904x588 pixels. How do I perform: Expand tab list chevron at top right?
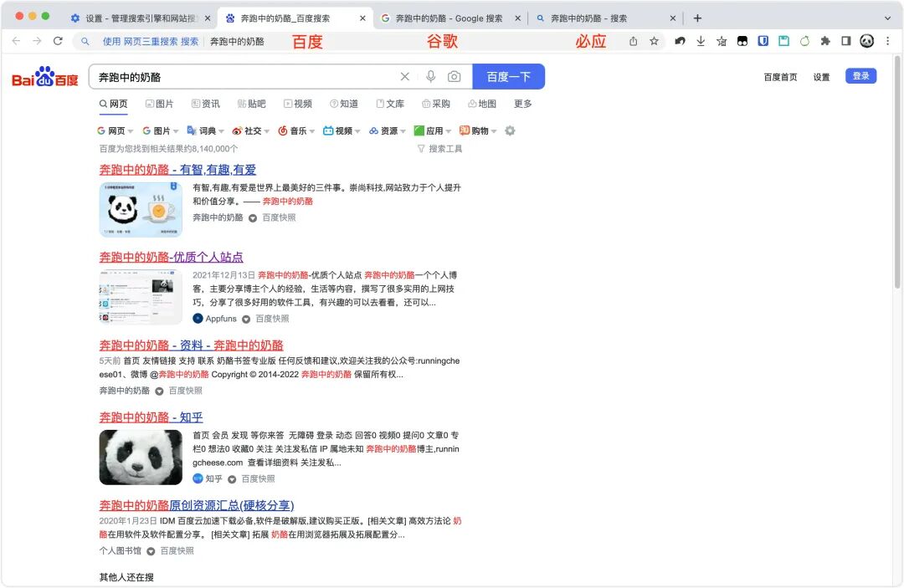point(887,18)
